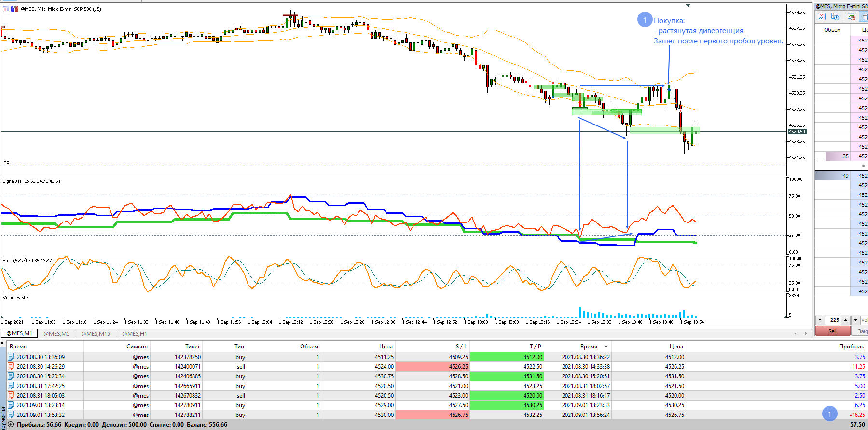The height and width of the screenshot is (430, 868).
Task: Close the toolbox panel with the X
Action: pyautogui.click(x=2, y=343)
